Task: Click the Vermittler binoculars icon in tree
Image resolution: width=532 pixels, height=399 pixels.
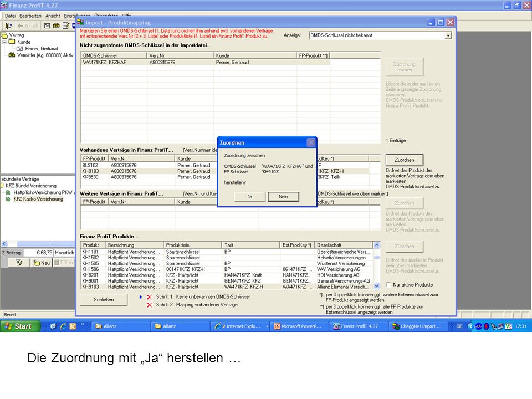Action: [12, 55]
